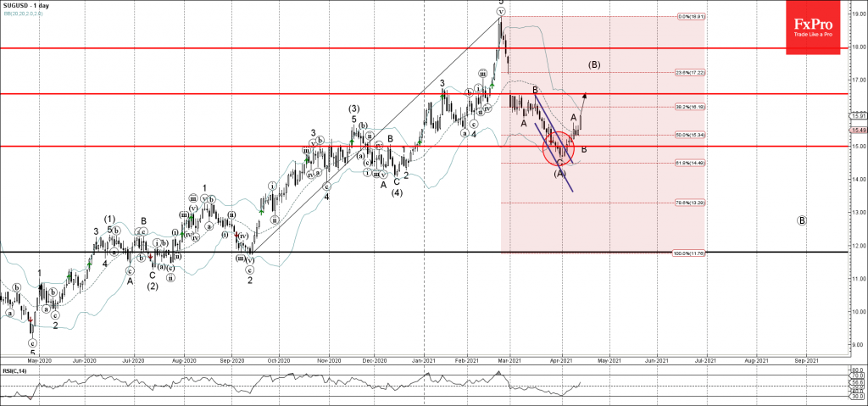The height and width of the screenshot is (406, 868).
Task: Select the circled B label at far right
Action: coord(802,220)
